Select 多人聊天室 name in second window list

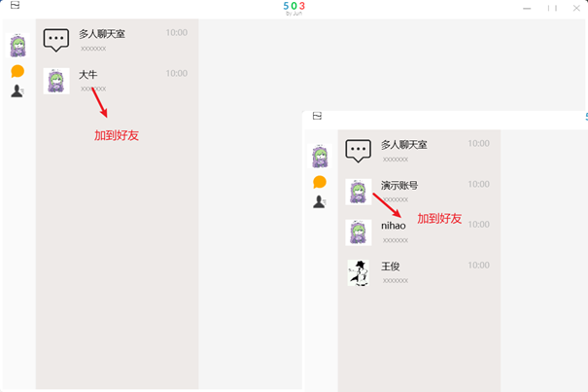point(404,145)
